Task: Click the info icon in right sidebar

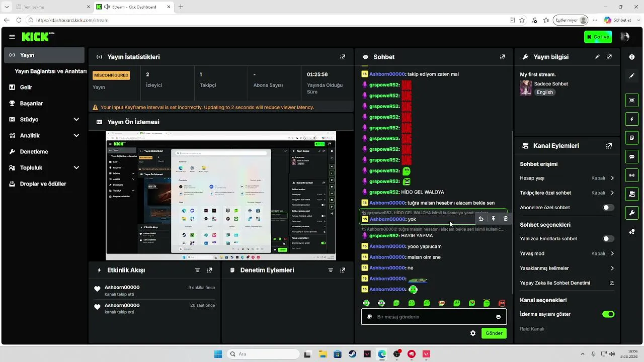Action: click(632, 57)
